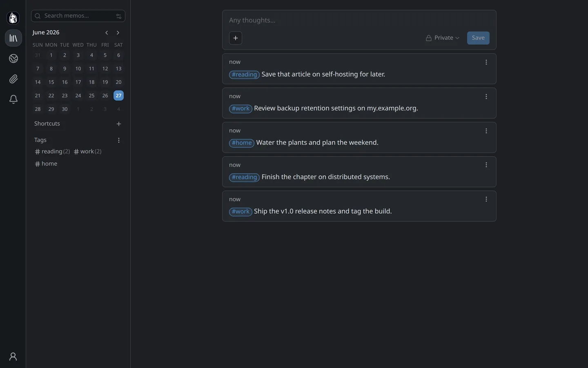This screenshot has width=588, height=368.
Task: Select May 31 in calendar
Action: pyautogui.click(x=38, y=55)
